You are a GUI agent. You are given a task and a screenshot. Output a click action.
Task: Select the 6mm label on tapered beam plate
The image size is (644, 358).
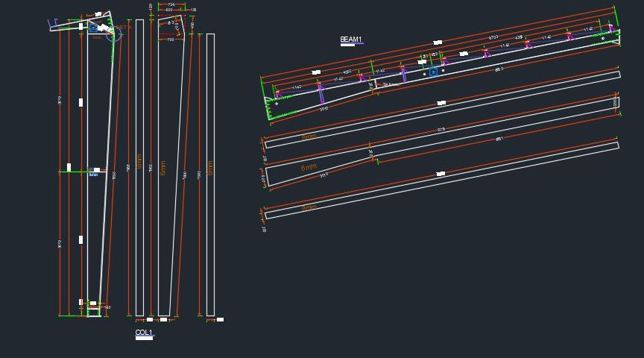309,169
